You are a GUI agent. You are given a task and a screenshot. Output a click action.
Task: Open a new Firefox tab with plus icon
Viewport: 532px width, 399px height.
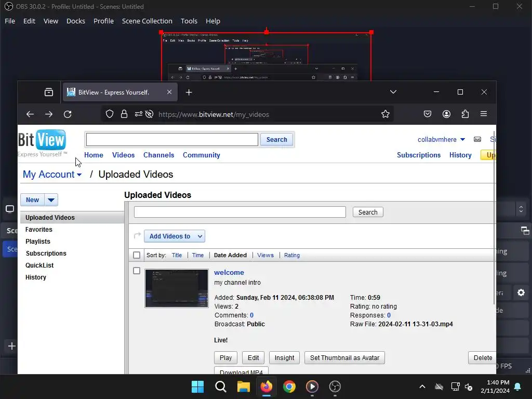coord(189,92)
